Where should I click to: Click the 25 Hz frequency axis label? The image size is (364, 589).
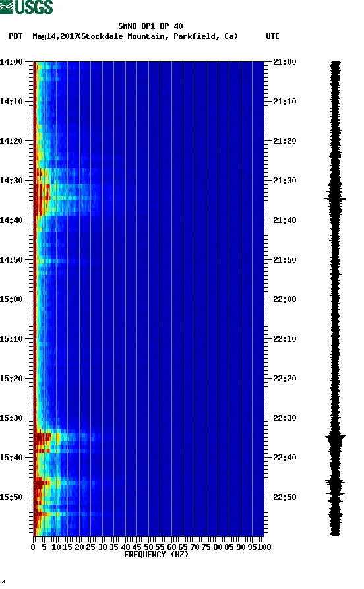[90, 547]
